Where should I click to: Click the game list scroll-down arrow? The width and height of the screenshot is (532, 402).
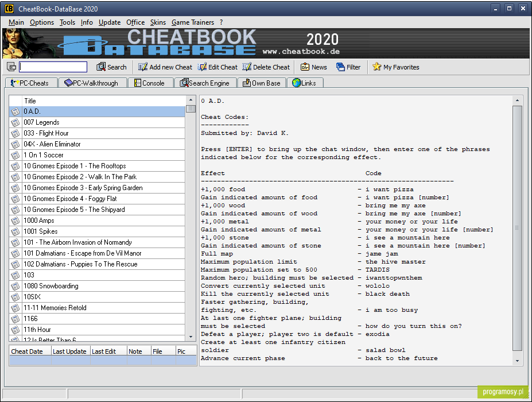coord(191,337)
